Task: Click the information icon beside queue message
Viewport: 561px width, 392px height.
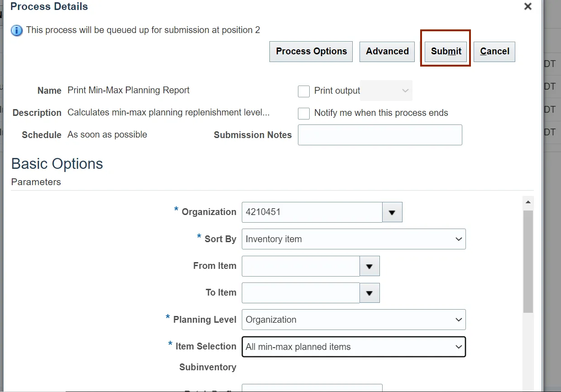Action: tap(17, 31)
